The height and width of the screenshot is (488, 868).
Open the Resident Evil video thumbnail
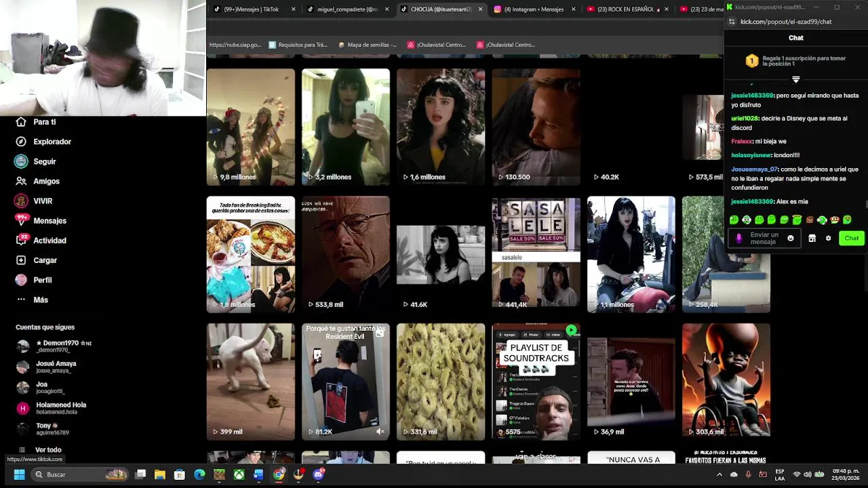point(346,382)
